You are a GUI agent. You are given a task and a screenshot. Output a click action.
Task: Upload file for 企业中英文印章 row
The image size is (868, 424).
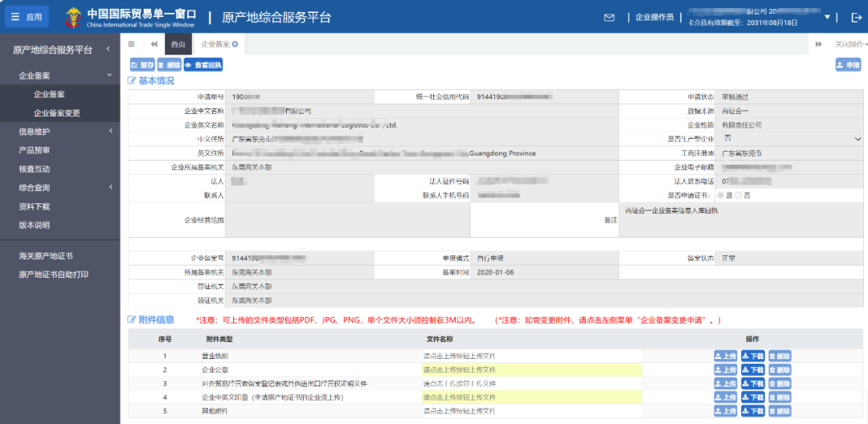pyautogui.click(x=726, y=397)
